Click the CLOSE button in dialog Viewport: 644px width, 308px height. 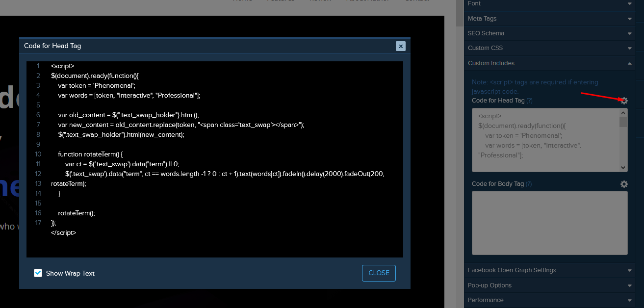point(379,273)
